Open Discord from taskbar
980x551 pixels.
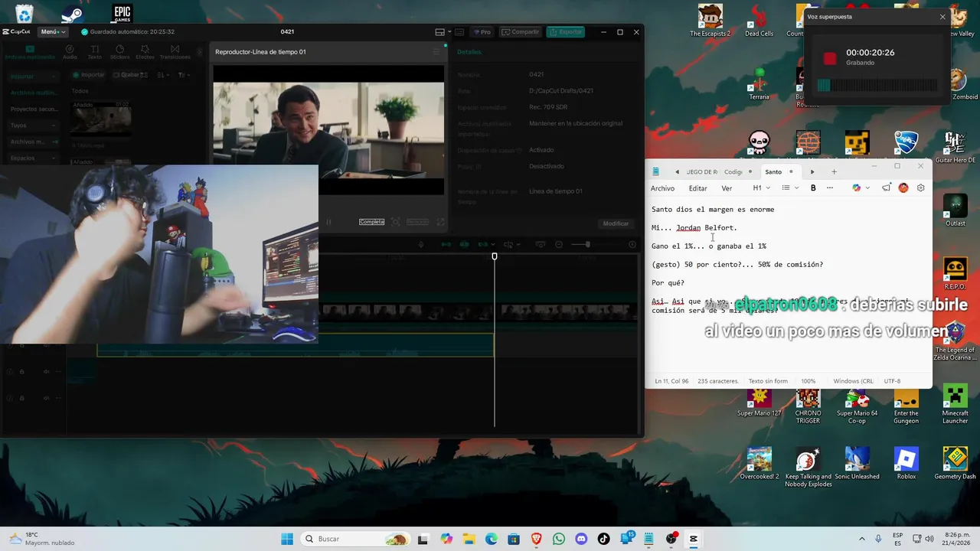click(581, 539)
